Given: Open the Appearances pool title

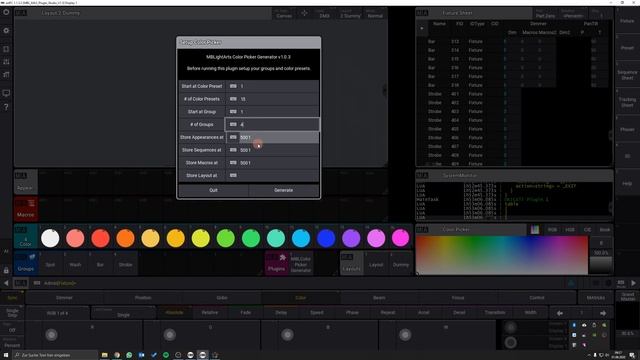Looking at the screenshot, I should click(26, 182).
